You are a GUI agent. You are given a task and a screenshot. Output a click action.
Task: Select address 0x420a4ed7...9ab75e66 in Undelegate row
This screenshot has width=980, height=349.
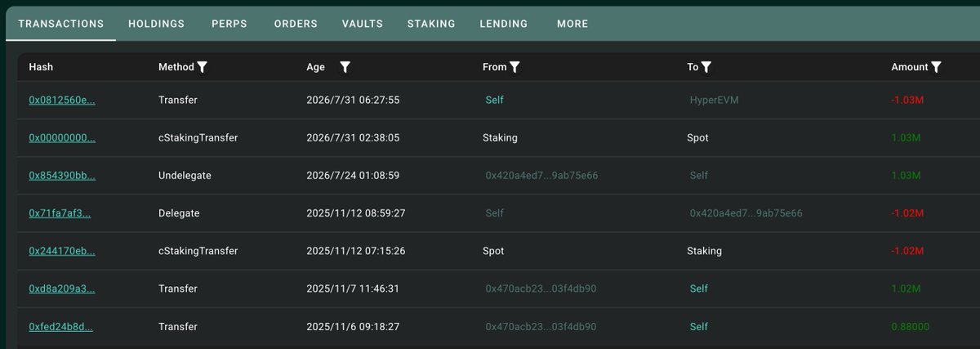coord(541,176)
